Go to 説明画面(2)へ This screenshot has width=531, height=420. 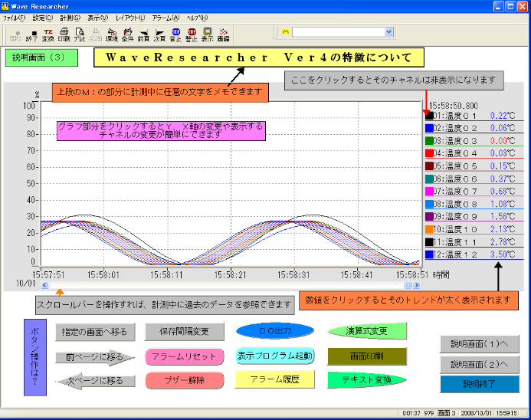coord(480,365)
